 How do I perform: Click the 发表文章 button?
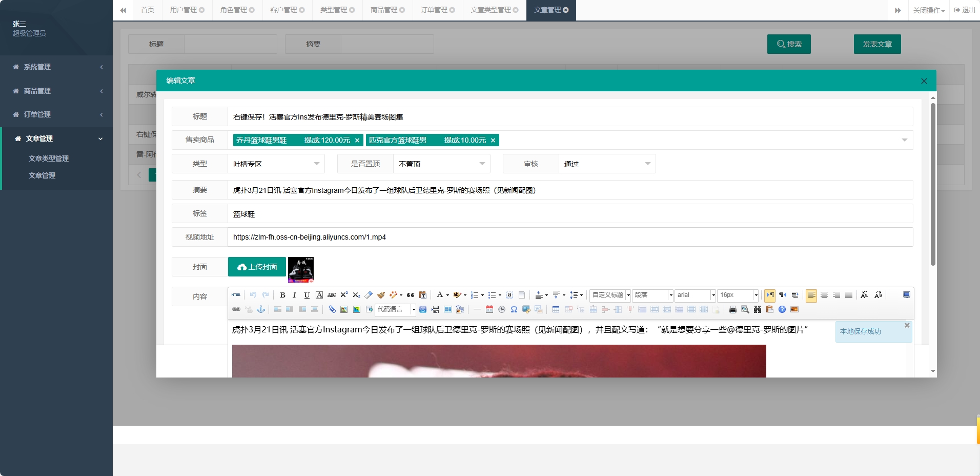point(877,44)
